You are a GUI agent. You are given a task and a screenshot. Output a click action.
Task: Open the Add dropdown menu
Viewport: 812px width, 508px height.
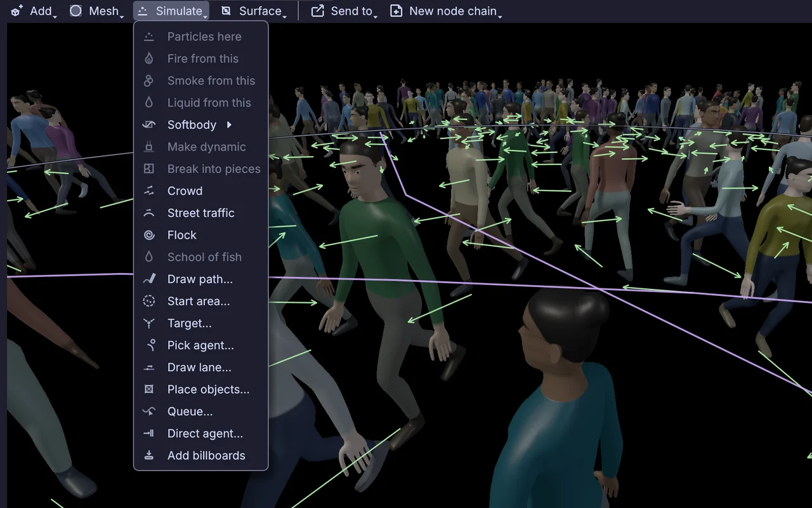(34, 11)
